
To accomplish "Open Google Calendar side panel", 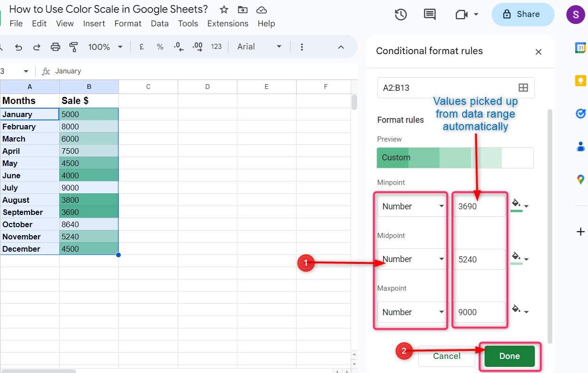I will (580, 48).
